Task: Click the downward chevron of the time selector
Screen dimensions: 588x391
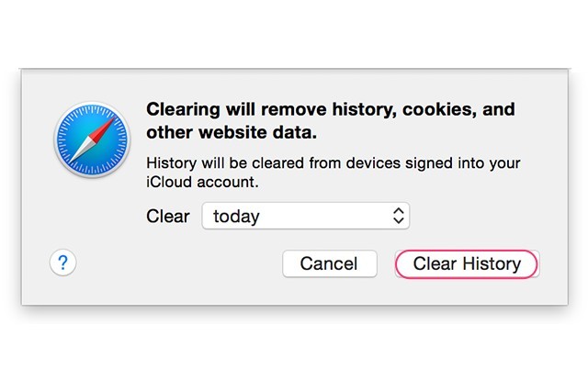Action: [x=398, y=220]
